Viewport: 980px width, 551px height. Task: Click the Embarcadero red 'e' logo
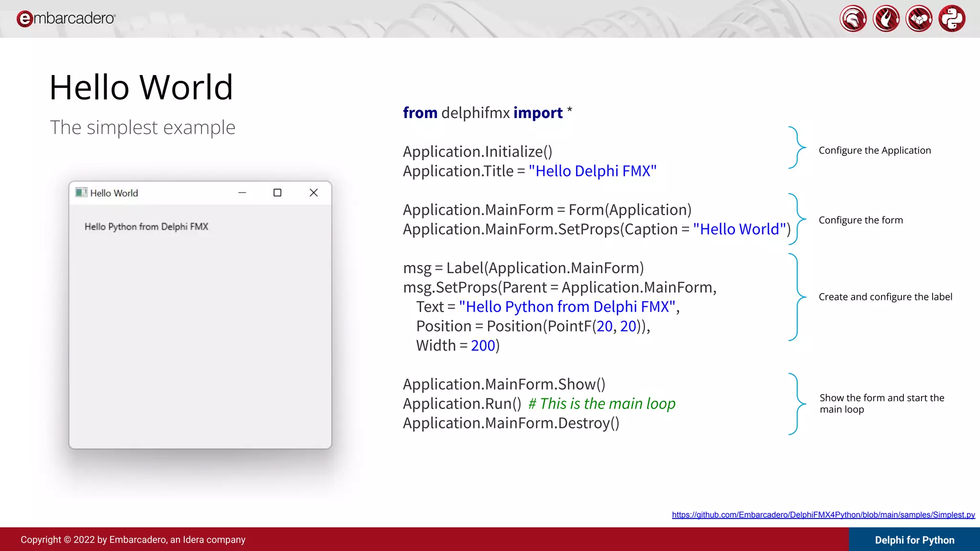tap(24, 19)
